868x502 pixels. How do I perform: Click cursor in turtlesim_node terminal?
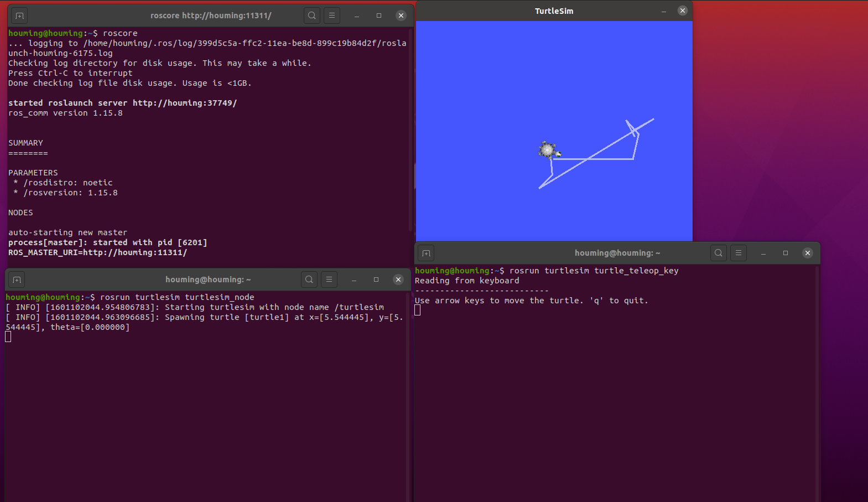pos(8,337)
